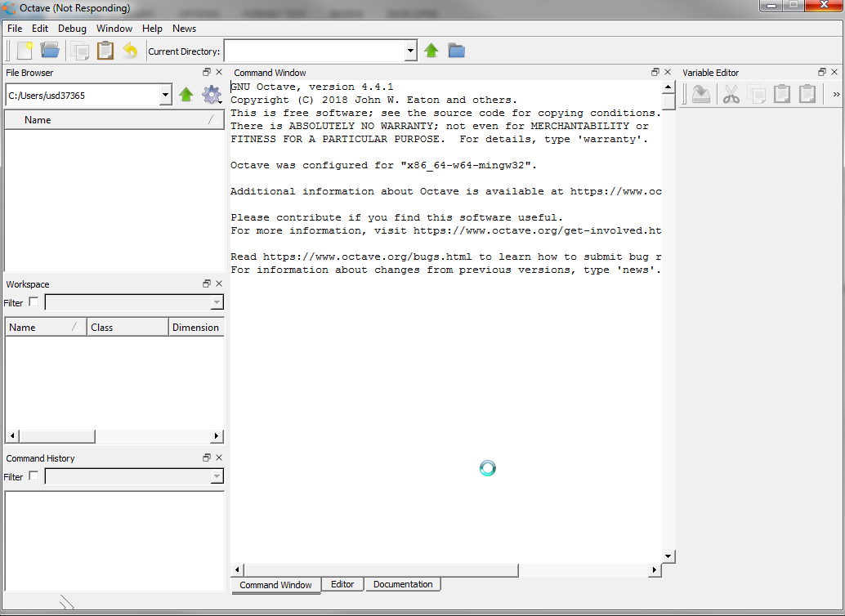Open File Browser settings gear menu

212,95
